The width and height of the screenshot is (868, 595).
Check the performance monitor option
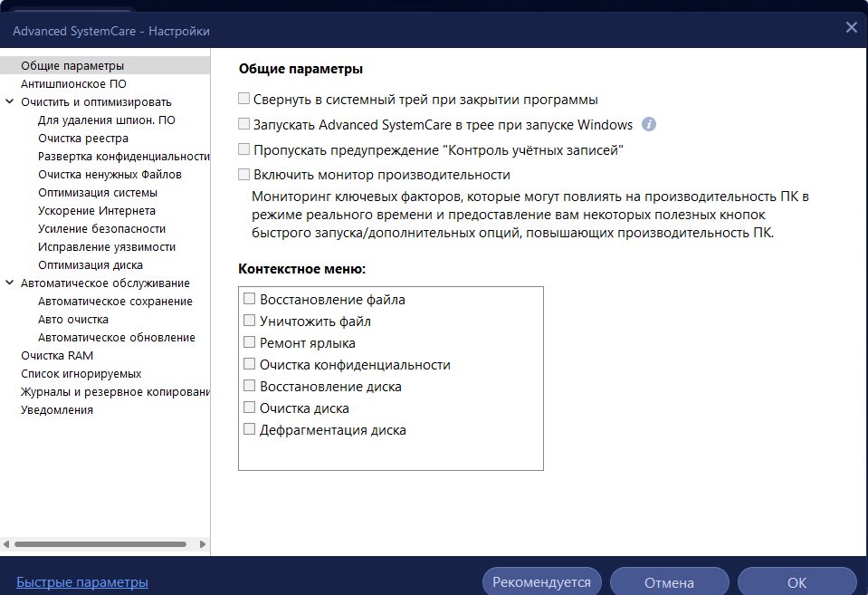pyautogui.click(x=244, y=175)
